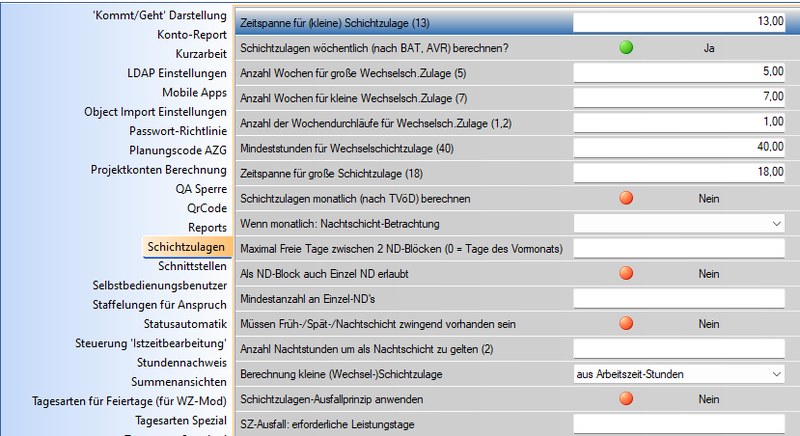Select Stundennachweis in the sidebar
The height and width of the screenshot is (436, 800).
click(x=183, y=361)
